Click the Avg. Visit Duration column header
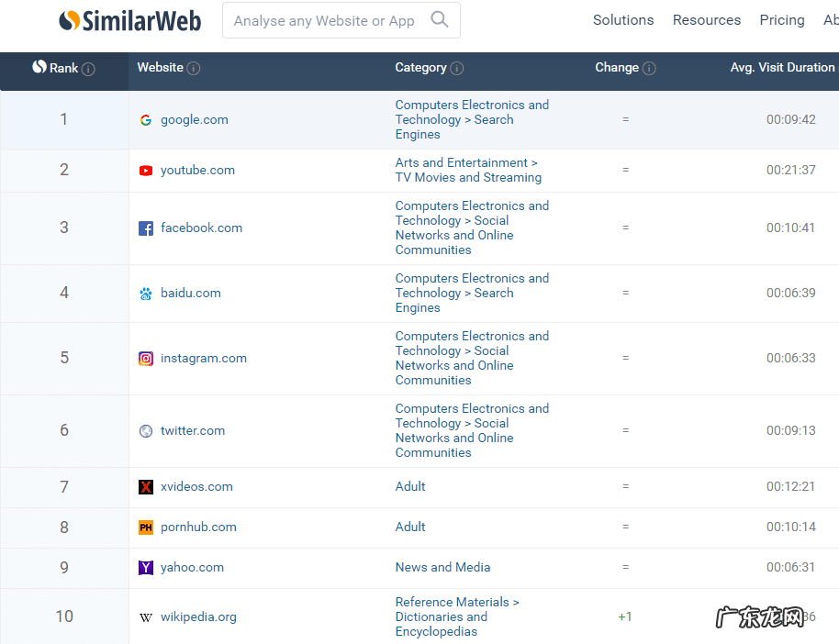Viewport: 839px width, 644px height. [782, 67]
